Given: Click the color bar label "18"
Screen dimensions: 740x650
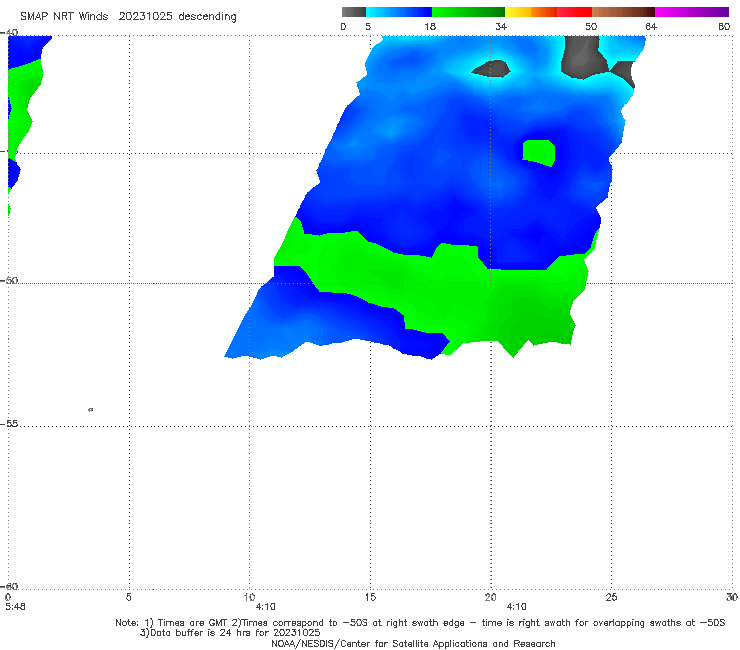Looking at the screenshot, I should [x=430, y=26].
